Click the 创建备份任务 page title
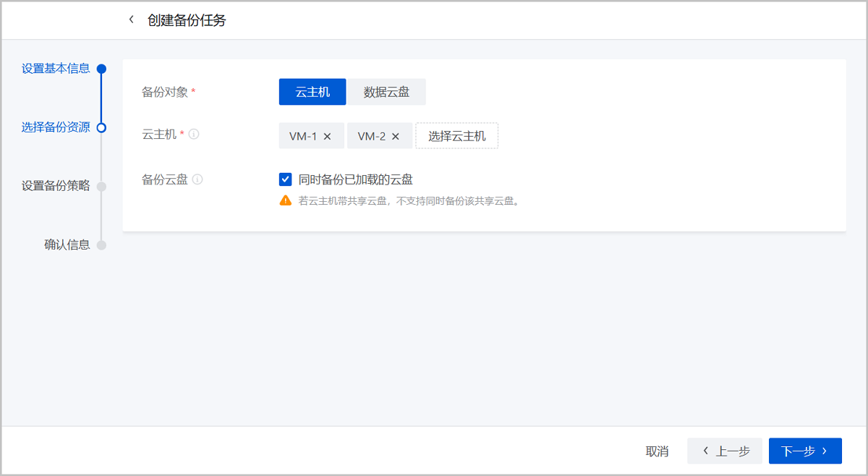Viewport: 868px width, 476px height. 187,20
